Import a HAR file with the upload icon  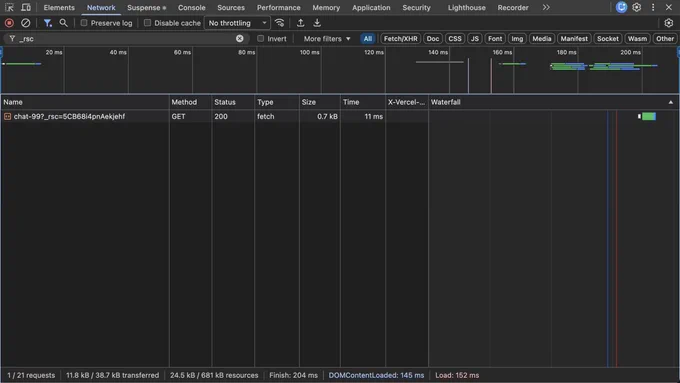[301, 23]
